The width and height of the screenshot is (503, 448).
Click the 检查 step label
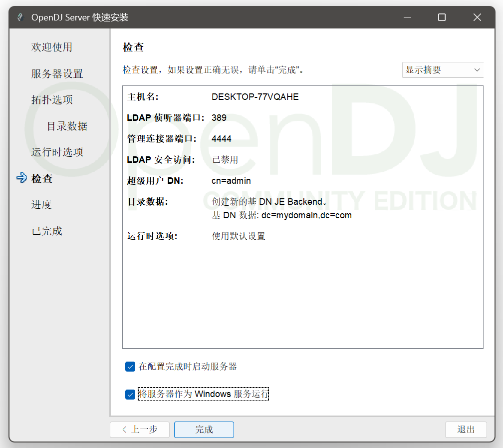tap(42, 178)
